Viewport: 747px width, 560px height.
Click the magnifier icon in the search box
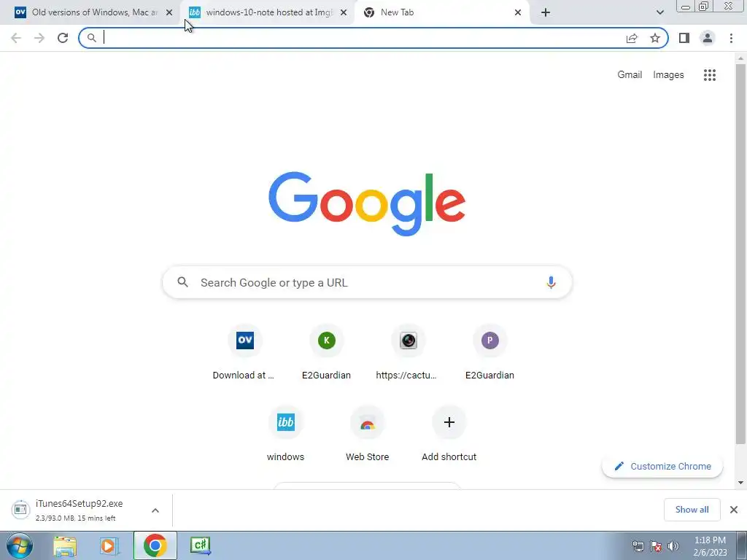pyautogui.click(x=182, y=282)
